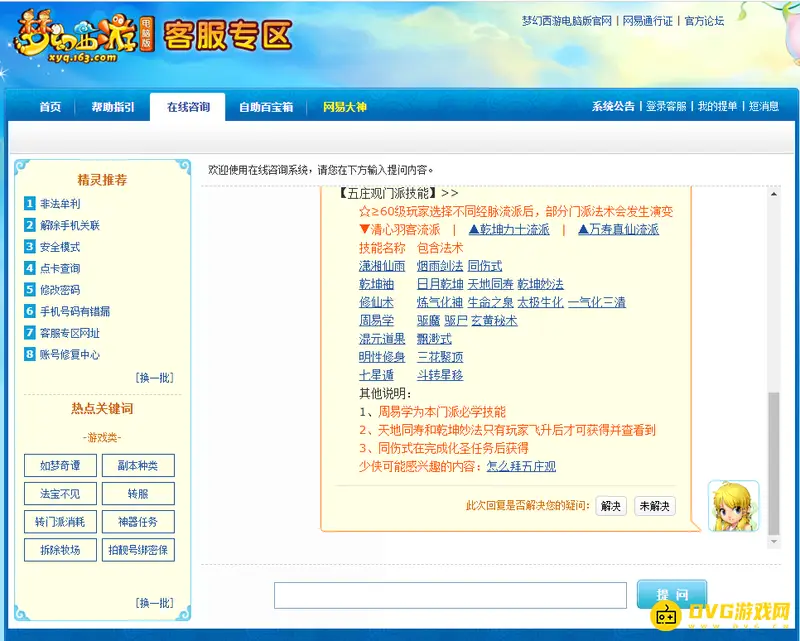Open the 自助百宝箱 tab
The height and width of the screenshot is (641, 800).
pos(266,107)
